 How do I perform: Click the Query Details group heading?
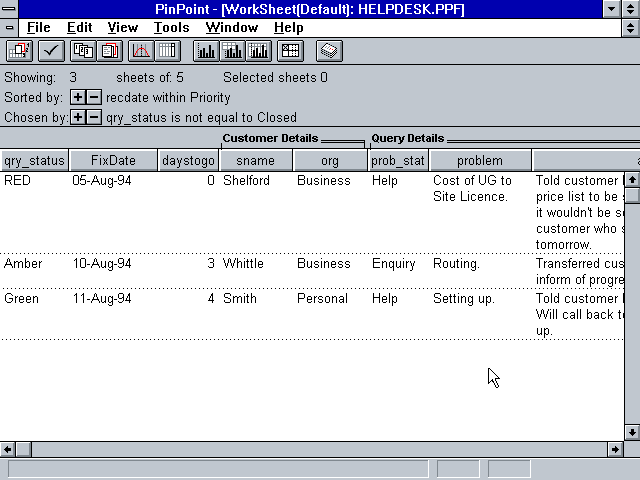pos(407,138)
